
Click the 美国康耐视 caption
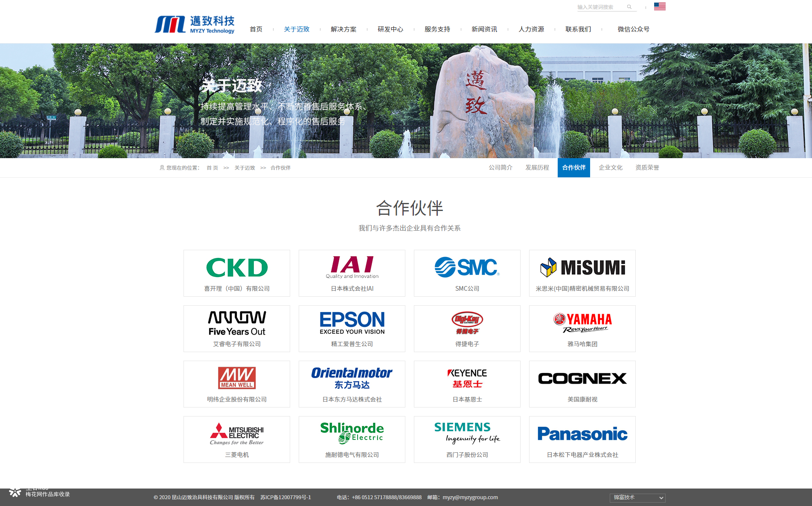(x=582, y=399)
